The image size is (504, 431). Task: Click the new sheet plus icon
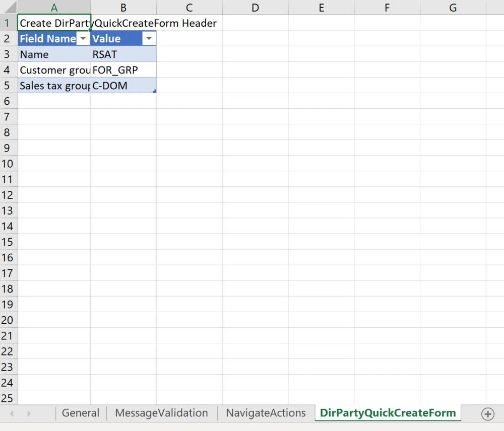coord(487,414)
